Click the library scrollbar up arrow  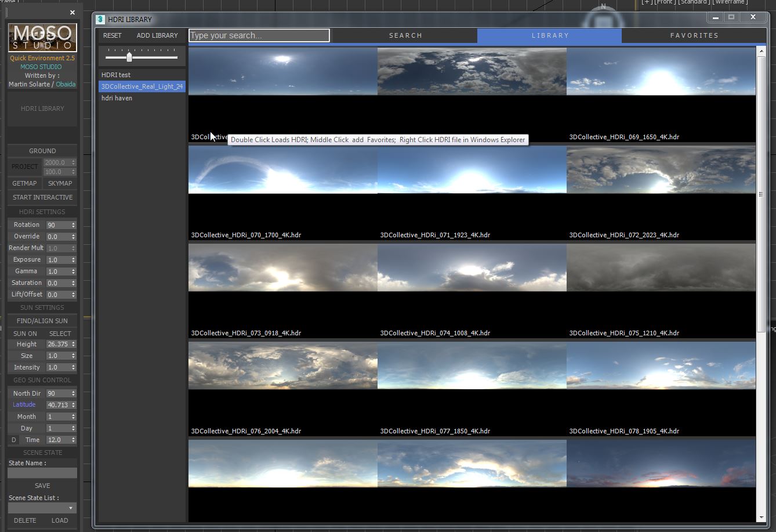click(x=761, y=52)
